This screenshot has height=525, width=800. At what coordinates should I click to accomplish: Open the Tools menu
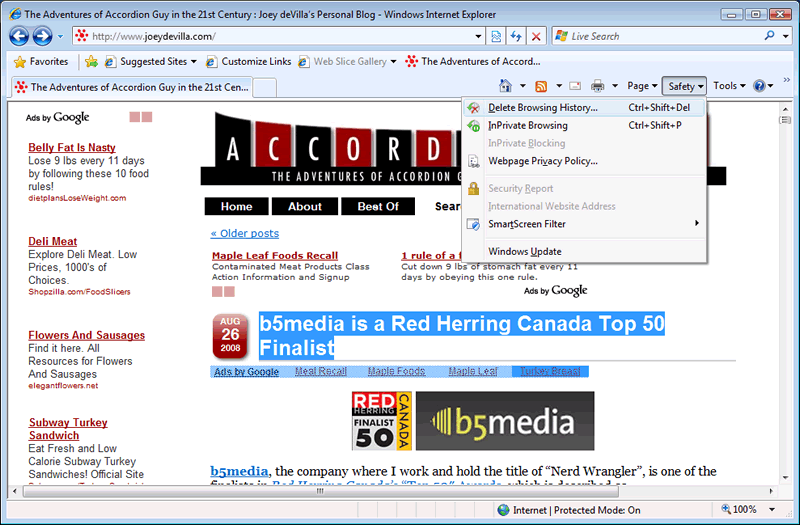click(x=729, y=86)
